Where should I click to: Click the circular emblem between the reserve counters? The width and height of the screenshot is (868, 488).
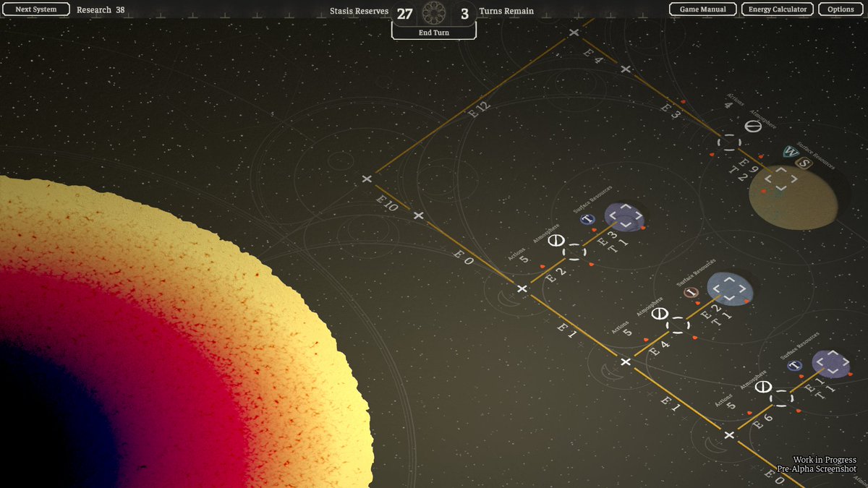434,12
